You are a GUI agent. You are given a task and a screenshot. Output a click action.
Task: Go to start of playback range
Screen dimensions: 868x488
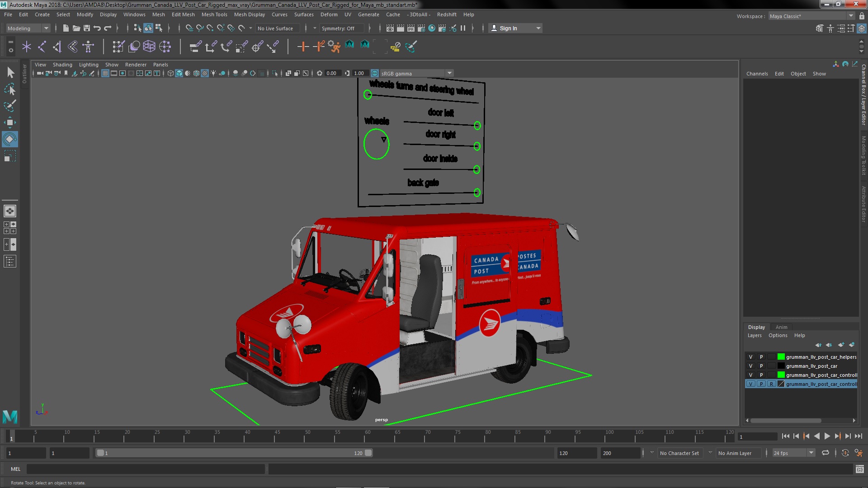[x=785, y=436]
